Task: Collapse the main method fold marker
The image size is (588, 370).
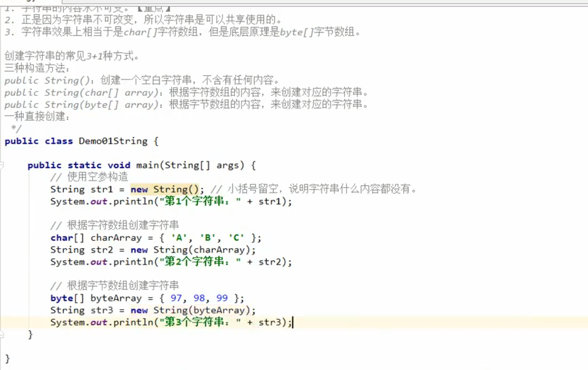Action: pyautogui.click(x=1, y=166)
